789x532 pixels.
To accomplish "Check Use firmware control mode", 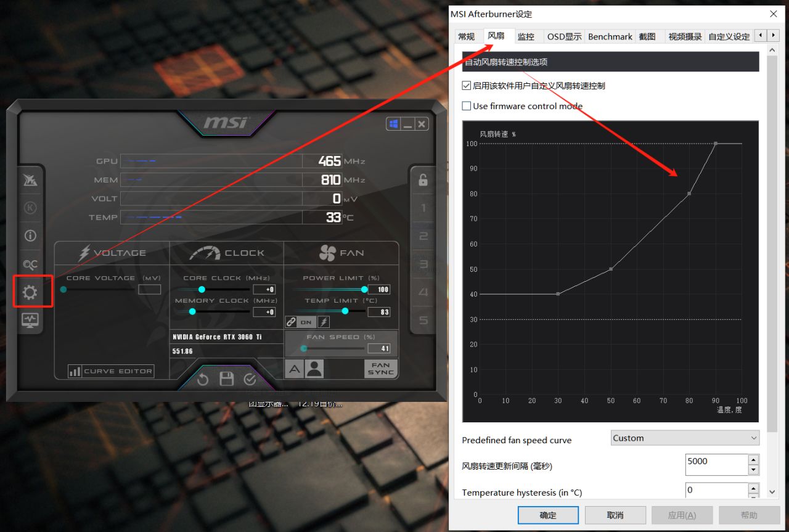I will click(467, 106).
